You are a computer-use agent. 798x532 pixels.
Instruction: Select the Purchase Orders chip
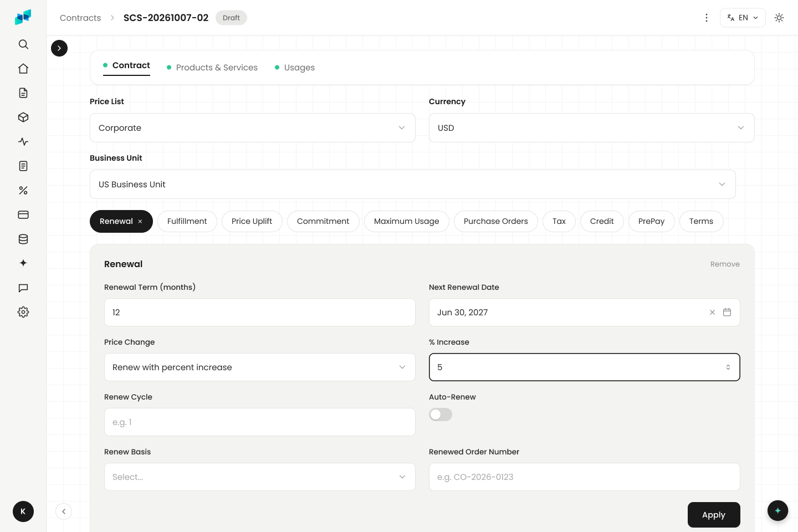coord(496,222)
